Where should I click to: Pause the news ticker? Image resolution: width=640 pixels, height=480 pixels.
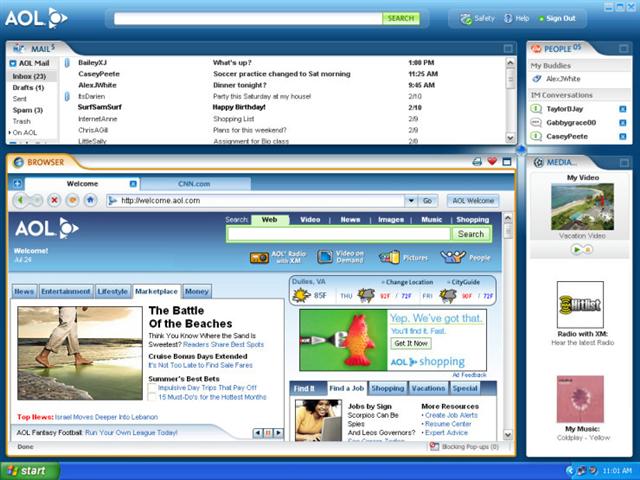tap(268, 433)
